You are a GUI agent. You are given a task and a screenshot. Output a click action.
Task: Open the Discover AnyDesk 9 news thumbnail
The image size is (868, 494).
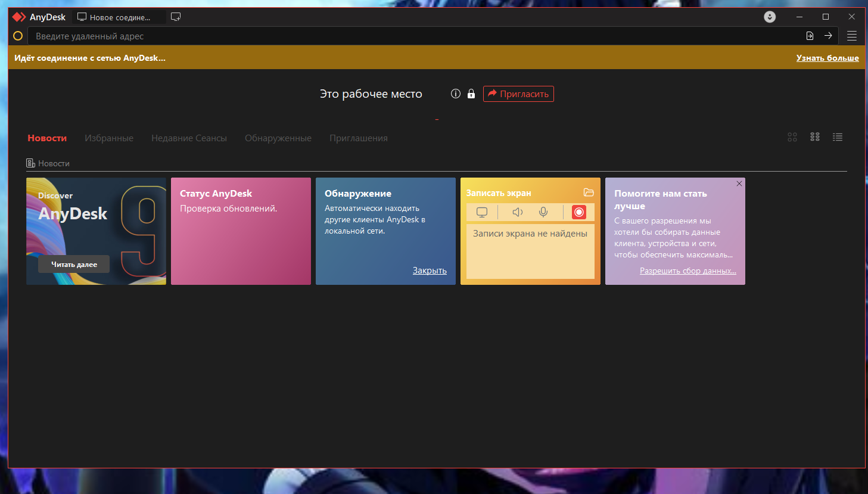click(x=96, y=231)
